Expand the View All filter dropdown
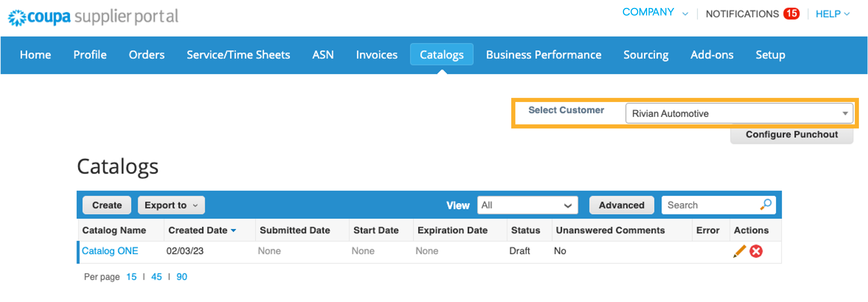The width and height of the screenshot is (868, 302). tap(527, 205)
